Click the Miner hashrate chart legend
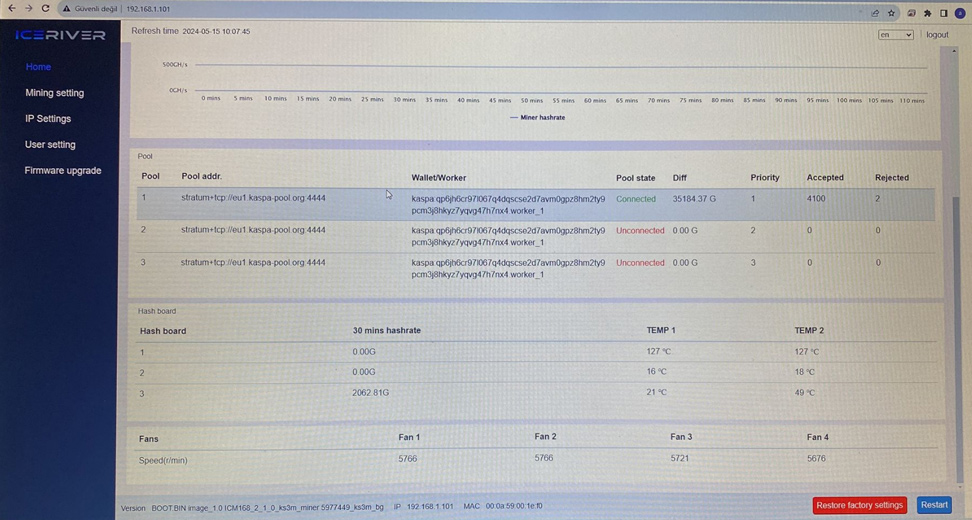This screenshot has width=972, height=520. pyautogui.click(x=537, y=117)
